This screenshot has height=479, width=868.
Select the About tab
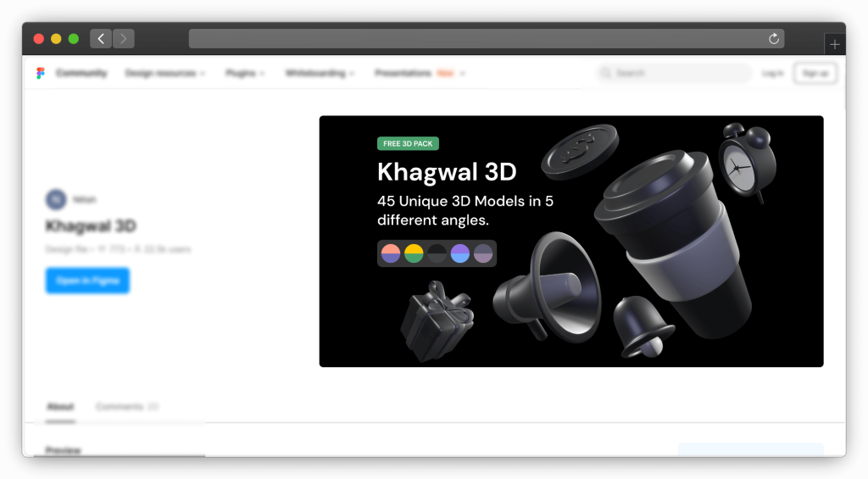59,407
